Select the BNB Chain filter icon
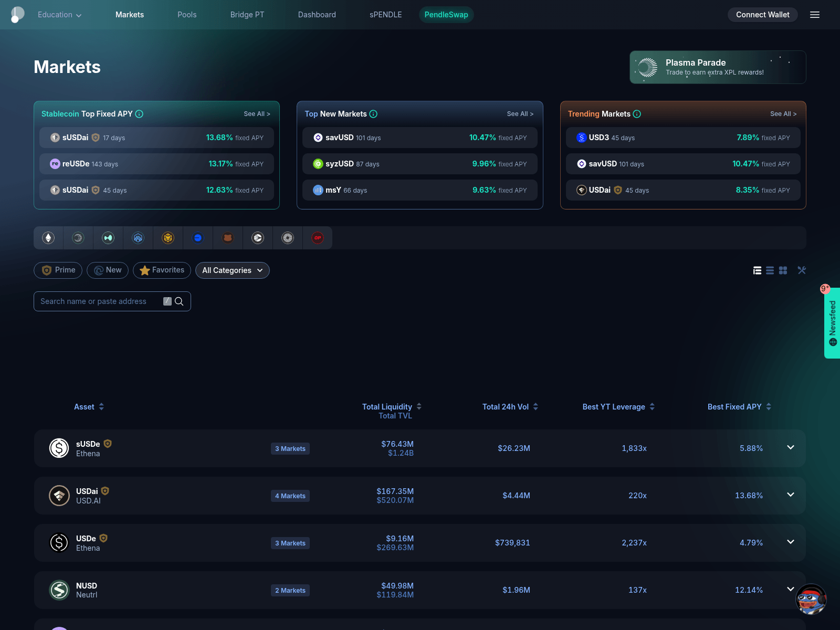This screenshot has width=840, height=630. (x=168, y=238)
